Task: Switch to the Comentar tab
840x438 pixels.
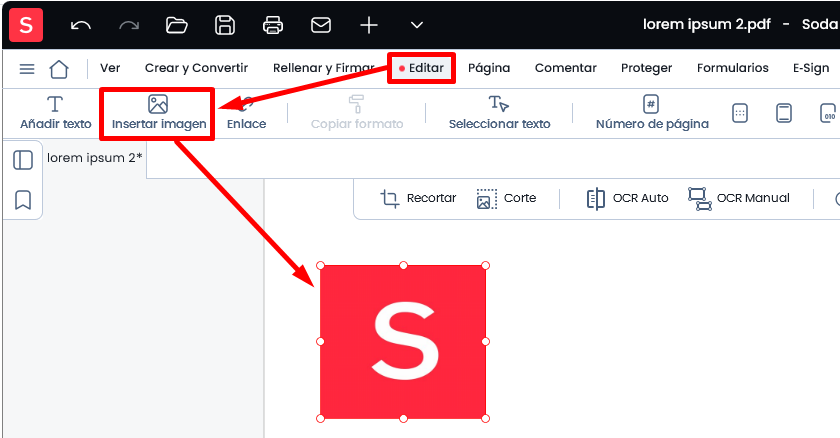Action: coord(566,68)
